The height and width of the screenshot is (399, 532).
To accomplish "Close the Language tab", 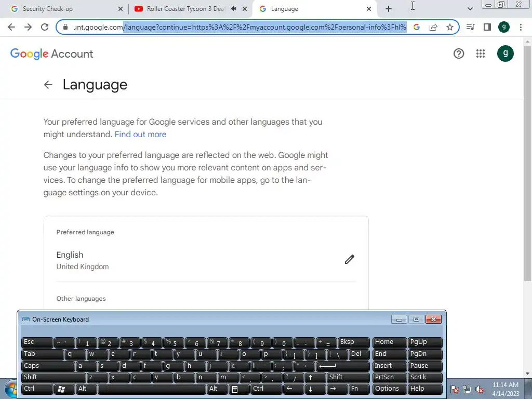I will click(x=369, y=9).
